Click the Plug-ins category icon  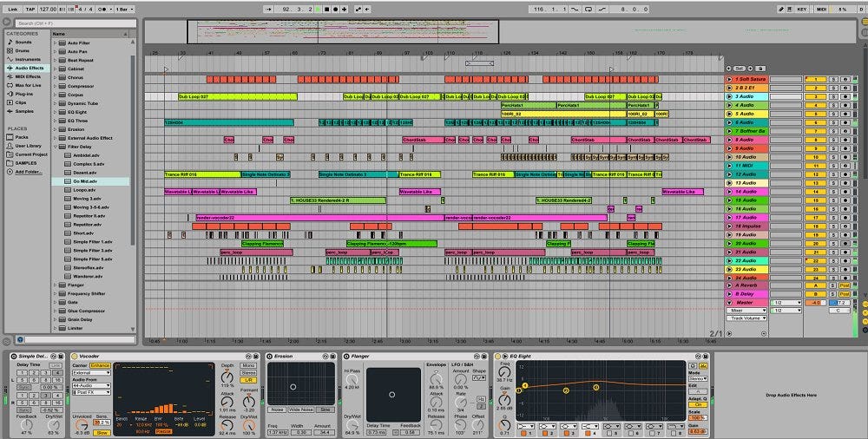click(x=10, y=94)
